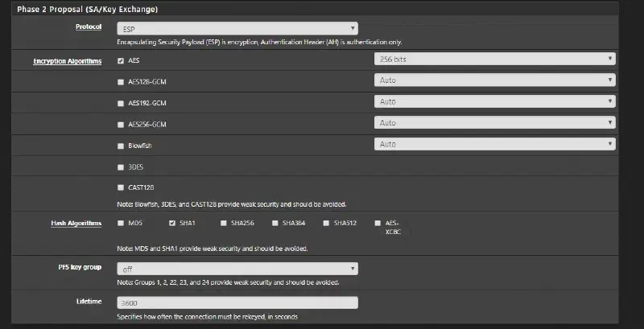Expand the AES128-GCM Auto key length dropdown
Screen dimensions: 644x329
(494, 80)
